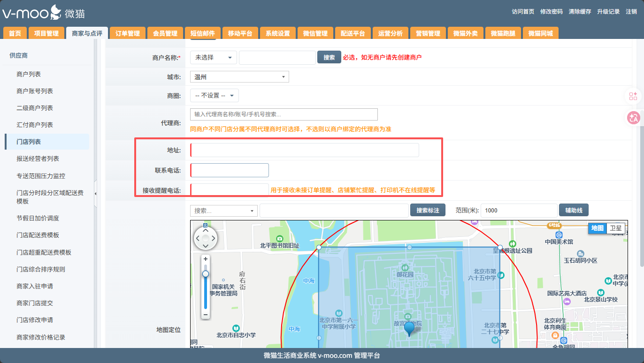The width and height of the screenshot is (644, 363).
Task: Open the 商户名称 未选择 dropdown
Action: [214, 58]
